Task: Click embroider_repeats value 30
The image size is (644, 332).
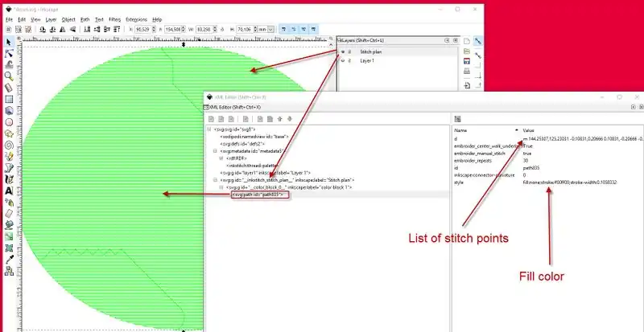Action: tap(526, 161)
